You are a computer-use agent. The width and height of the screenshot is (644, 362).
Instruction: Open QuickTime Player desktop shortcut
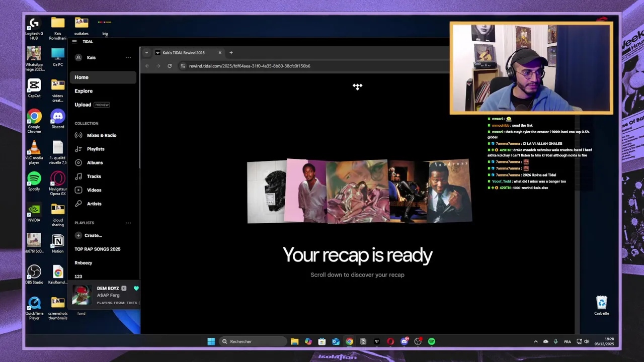(x=34, y=309)
